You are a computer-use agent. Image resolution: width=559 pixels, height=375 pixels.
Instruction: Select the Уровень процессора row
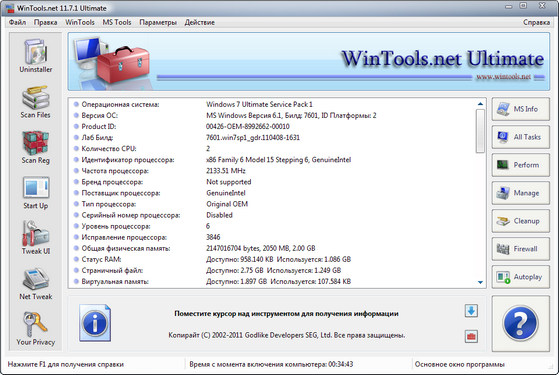273,226
